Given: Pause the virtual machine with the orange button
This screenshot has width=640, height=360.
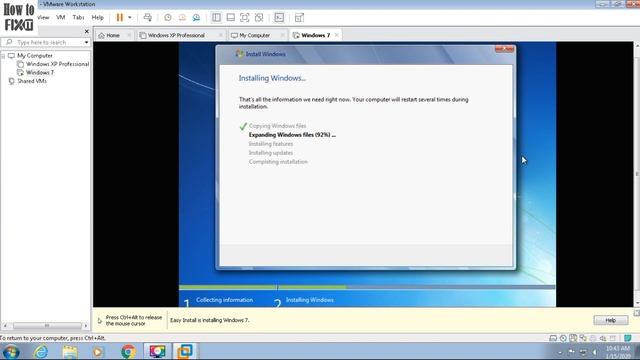Looking at the screenshot, I should coord(120,18).
